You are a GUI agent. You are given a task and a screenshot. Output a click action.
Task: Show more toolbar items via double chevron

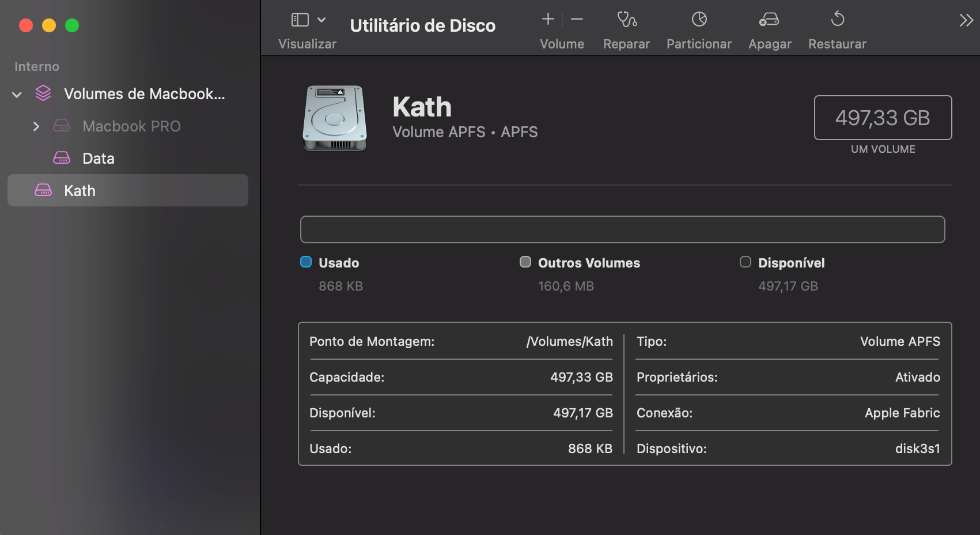coord(966,21)
